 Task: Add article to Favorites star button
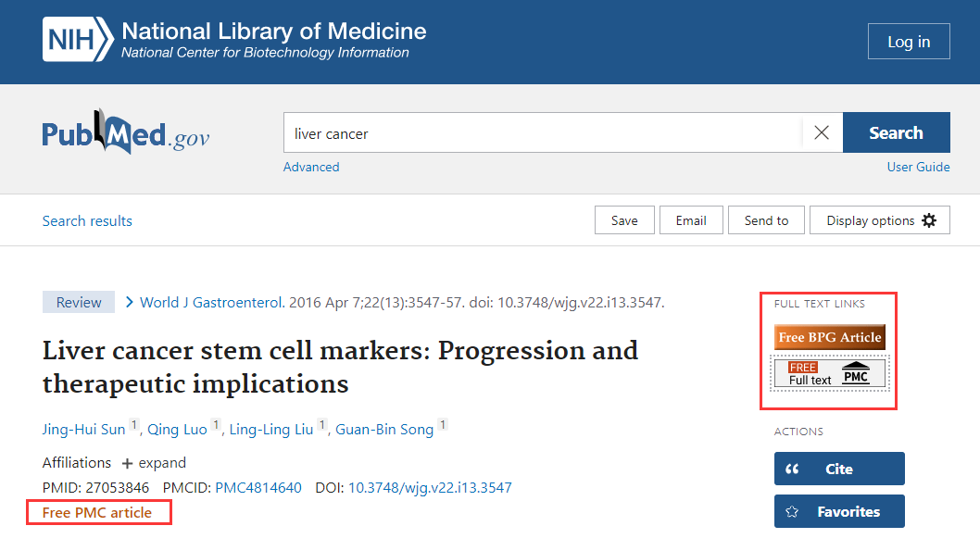838,511
